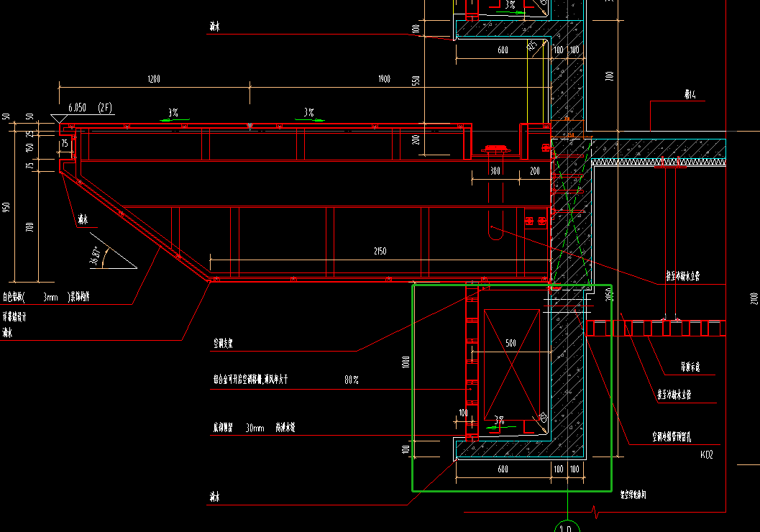Select the 30mm annotation text
Screen dimensions: 760x532
[x=255, y=428]
